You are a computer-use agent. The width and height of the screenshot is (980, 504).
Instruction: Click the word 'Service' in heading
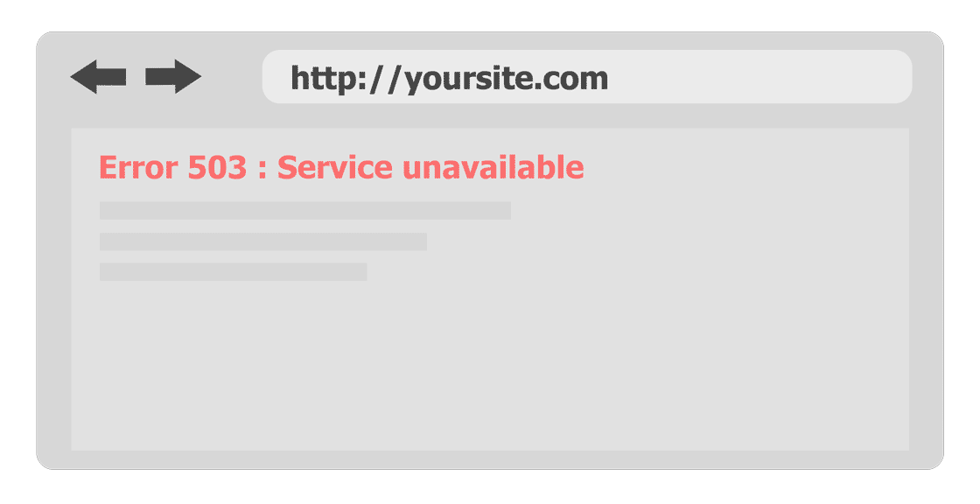click(335, 168)
